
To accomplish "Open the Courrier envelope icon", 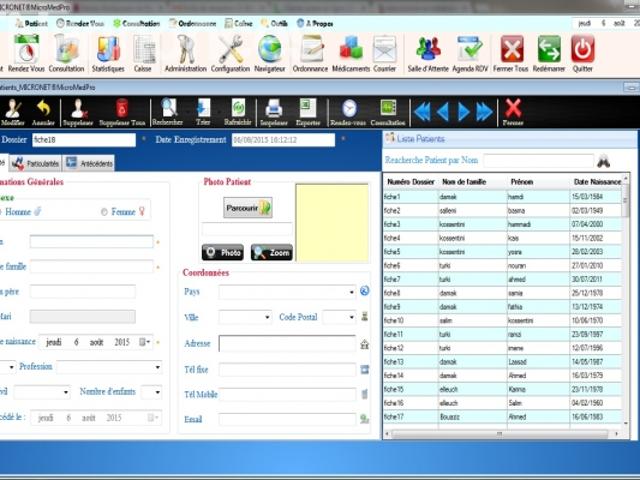I will (x=384, y=53).
